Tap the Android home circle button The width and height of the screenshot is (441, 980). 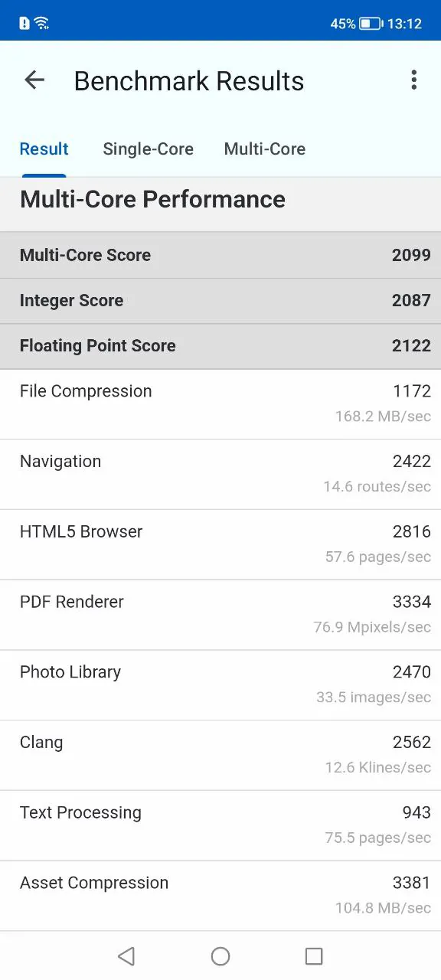click(x=220, y=955)
